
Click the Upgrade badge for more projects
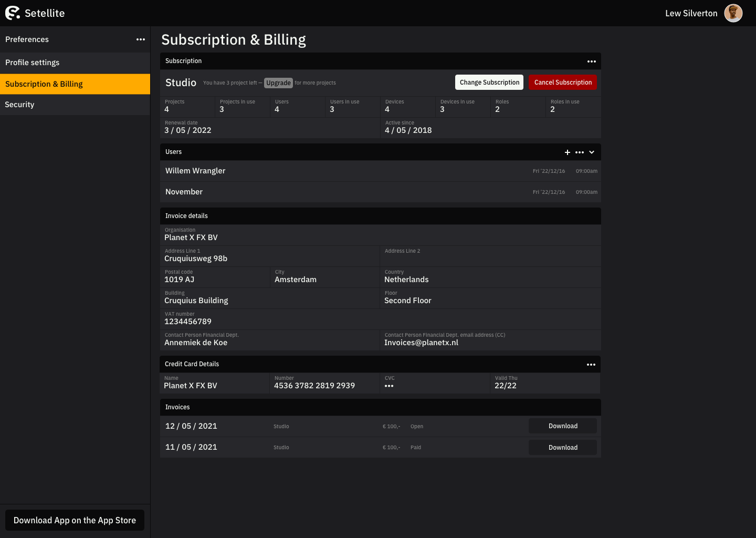(x=278, y=83)
